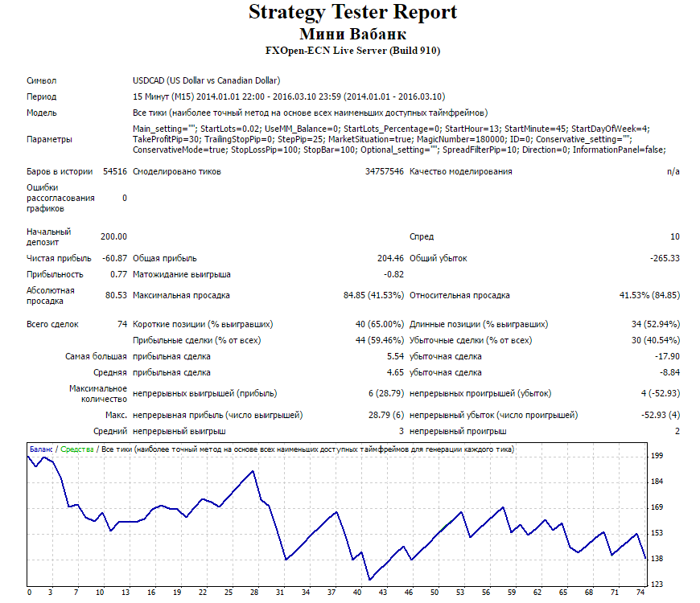Click the 'Ошибки рассогласования графиков' label
The width and height of the screenshot is (700, 603).
coord(60,198)
